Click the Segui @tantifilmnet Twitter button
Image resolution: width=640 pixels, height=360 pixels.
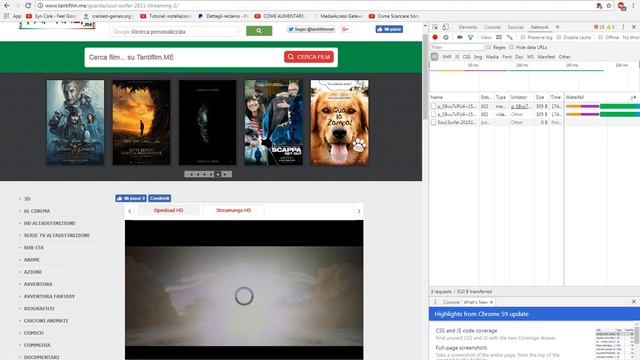[x=311, y=29]
